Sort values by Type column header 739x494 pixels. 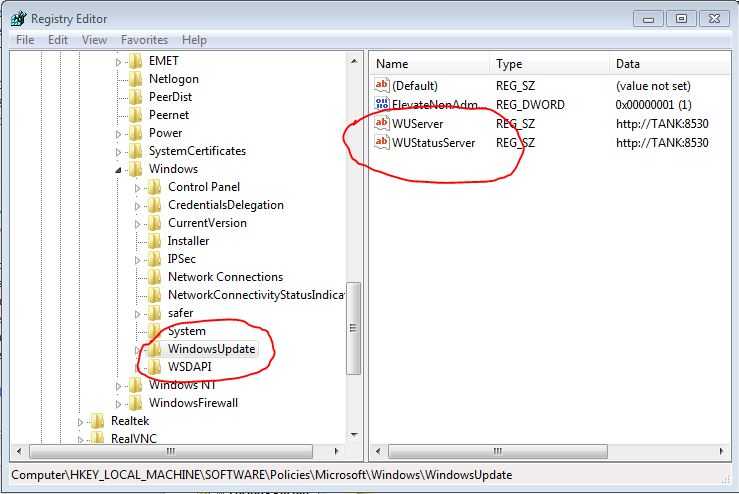[x=550, y=64]
